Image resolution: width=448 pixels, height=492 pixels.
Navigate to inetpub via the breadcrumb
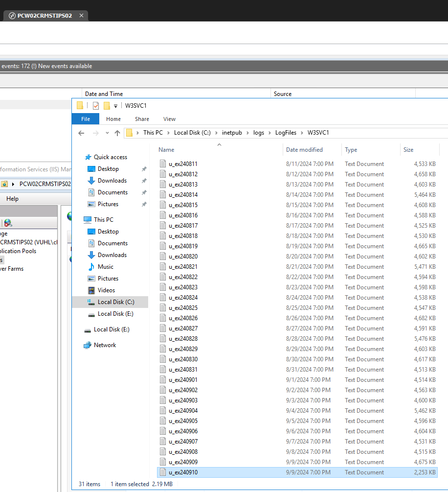tap(232, 132)
